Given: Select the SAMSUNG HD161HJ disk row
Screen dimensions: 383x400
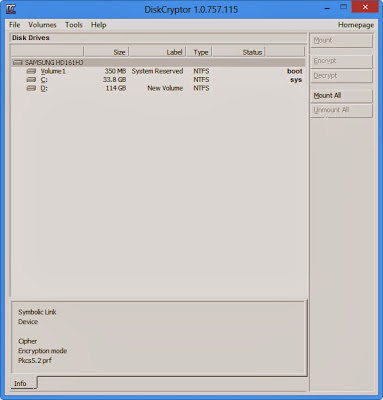Looking at the screenshot, I should point(158,62).
